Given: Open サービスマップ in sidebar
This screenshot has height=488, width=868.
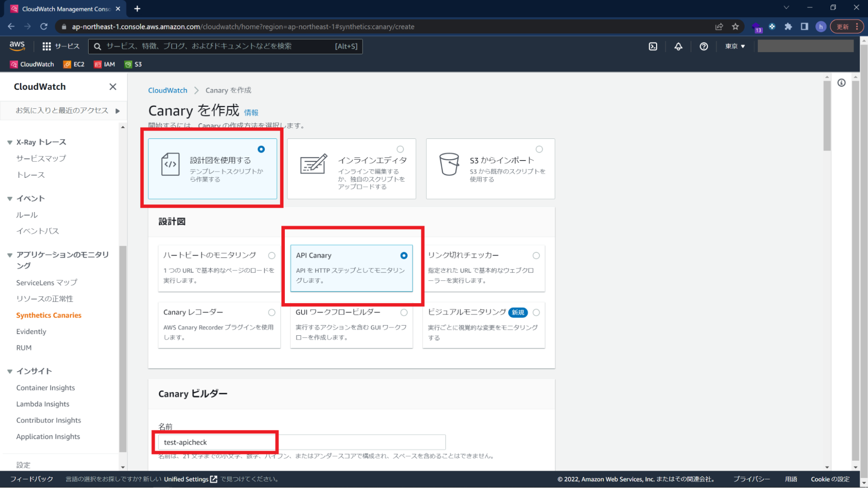Looking at the screenshot, I should [41, 158].
